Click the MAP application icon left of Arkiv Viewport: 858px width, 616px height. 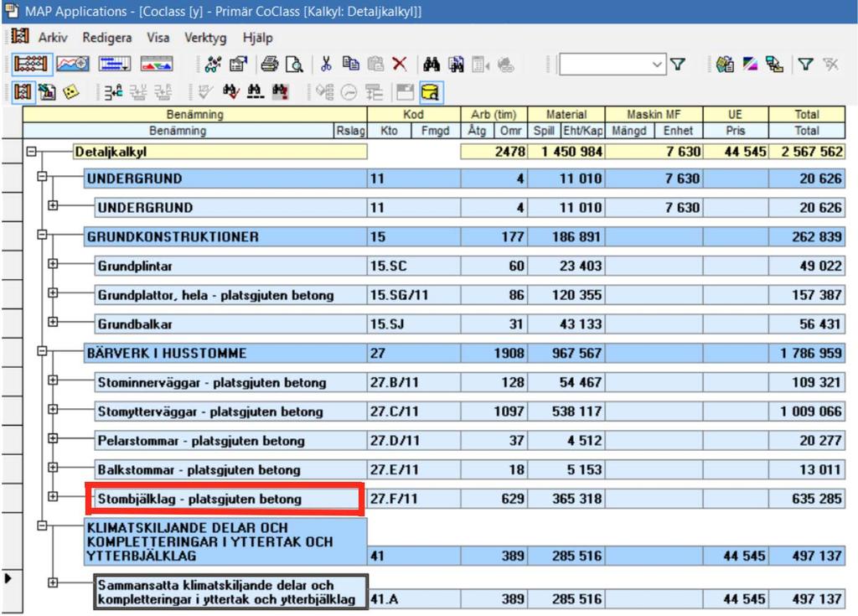(x=20, y=37)
